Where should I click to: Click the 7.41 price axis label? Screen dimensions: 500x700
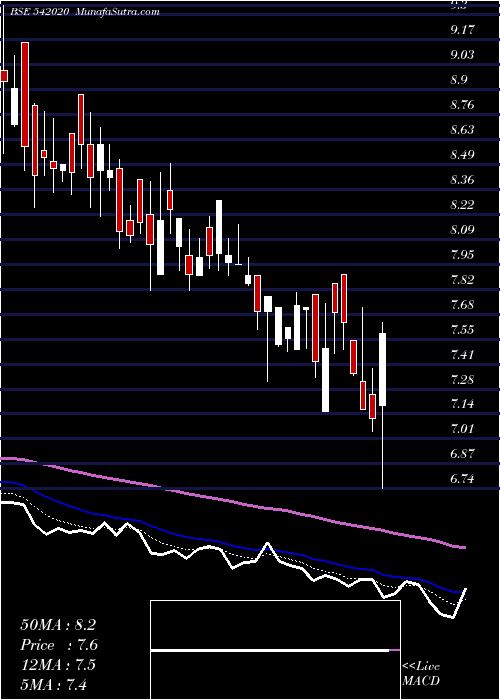(x=463, y=355)
